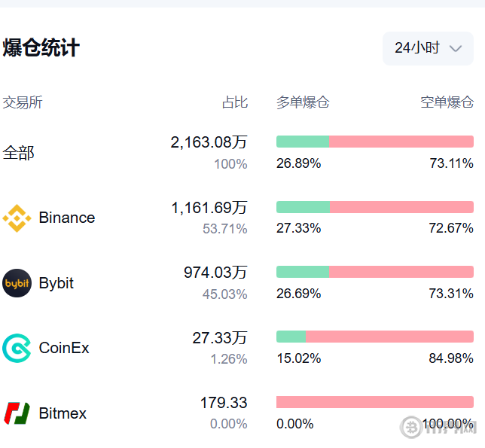Image resolution: width=485 pixels, height=448 pixels.
Task: Click the 全部 row label
Action: (x=19, y=153)
